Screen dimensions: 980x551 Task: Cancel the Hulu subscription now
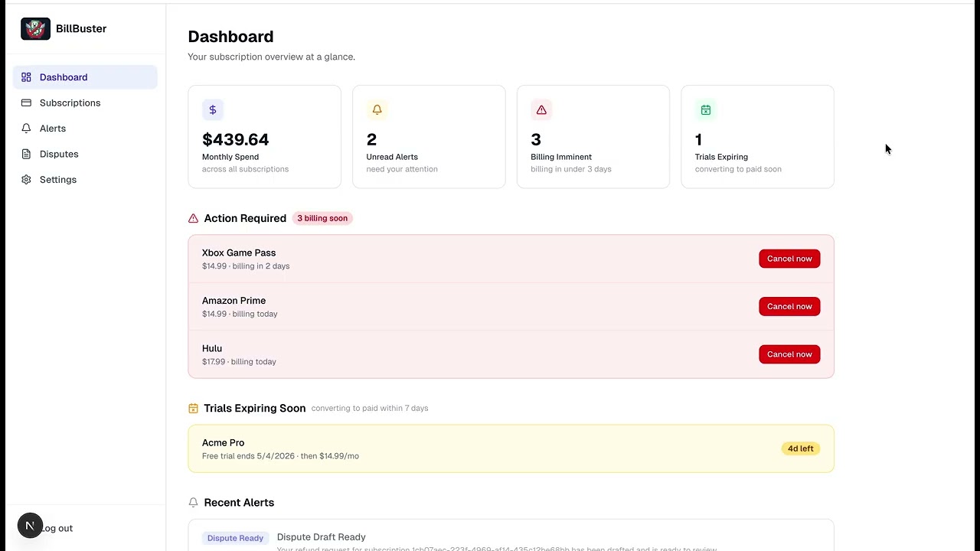tap(789, 354)
